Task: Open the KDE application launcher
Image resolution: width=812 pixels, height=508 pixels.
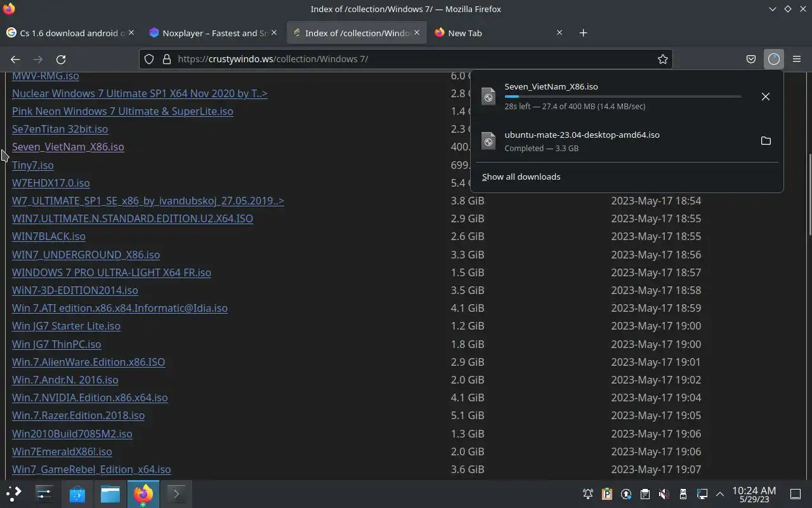Action: (14, 493)
